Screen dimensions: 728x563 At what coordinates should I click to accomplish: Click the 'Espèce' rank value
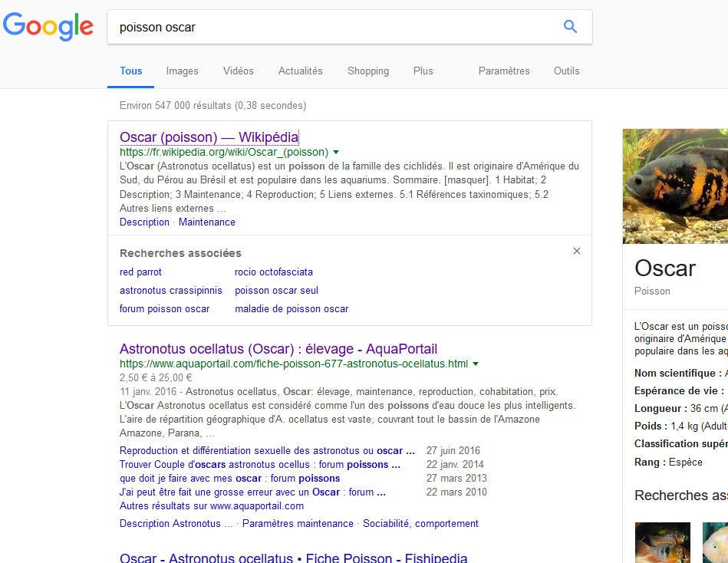686,463
